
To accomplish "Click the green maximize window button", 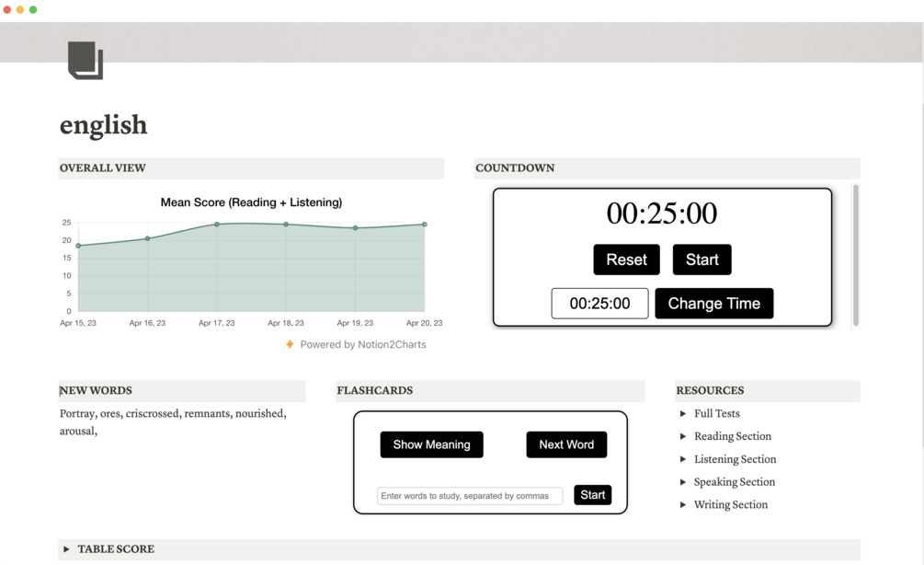I will 33,9.
